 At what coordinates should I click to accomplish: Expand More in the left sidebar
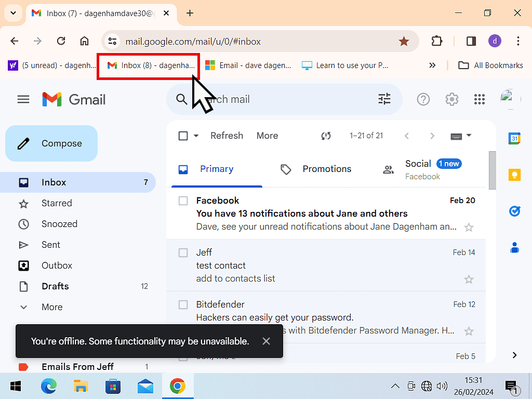[x=52, y=307]
